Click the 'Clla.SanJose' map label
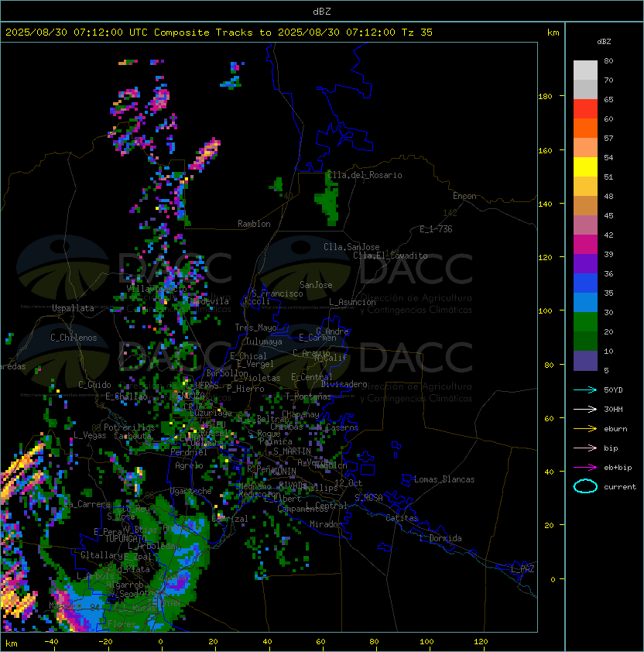Image resolution: width=644 pixels, height=652 pixels. [x=351, y=247]
